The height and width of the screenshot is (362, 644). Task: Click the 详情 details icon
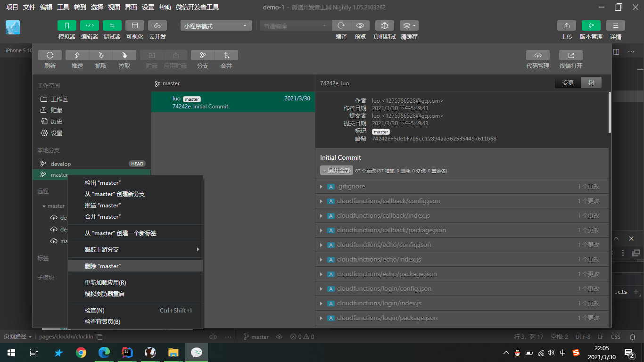pos(616,25)
